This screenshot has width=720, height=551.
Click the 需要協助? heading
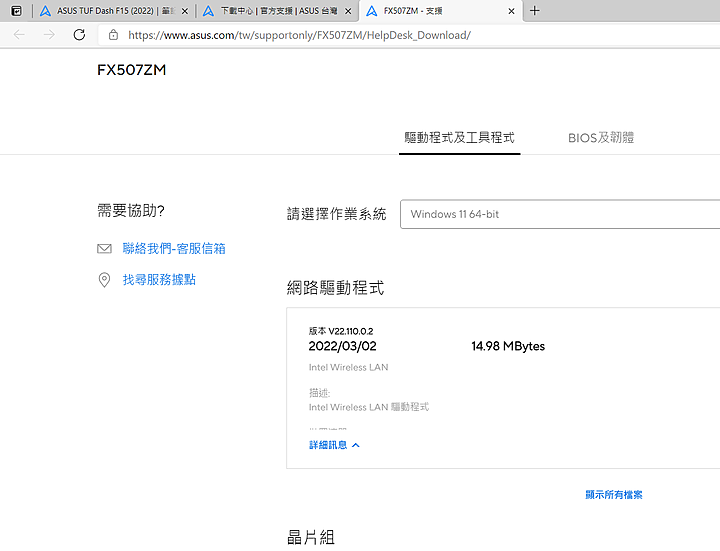(x=131, y=211)
